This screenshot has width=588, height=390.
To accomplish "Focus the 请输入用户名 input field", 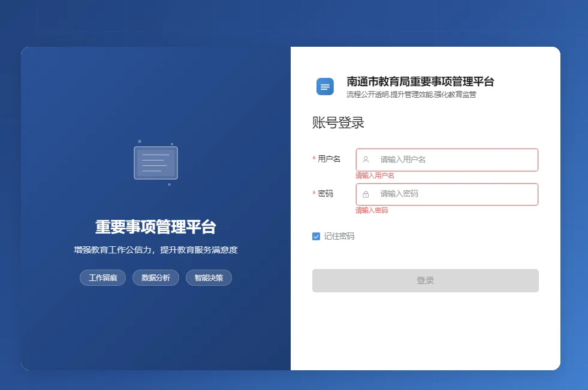I will pyautogui.click(x=456, y=160).
